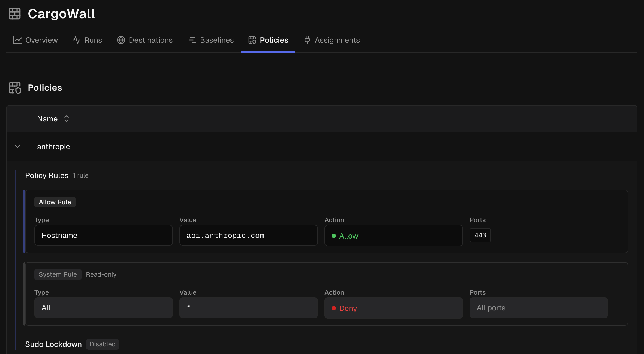644x354 pixels.
Task: Collapse the anthropic policy row chevron
Action: pyautogui.click(x=17, y=147)
